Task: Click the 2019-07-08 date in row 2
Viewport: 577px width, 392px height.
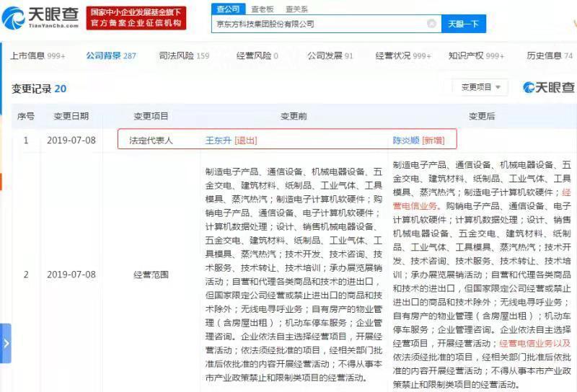Action: [71, 275]
